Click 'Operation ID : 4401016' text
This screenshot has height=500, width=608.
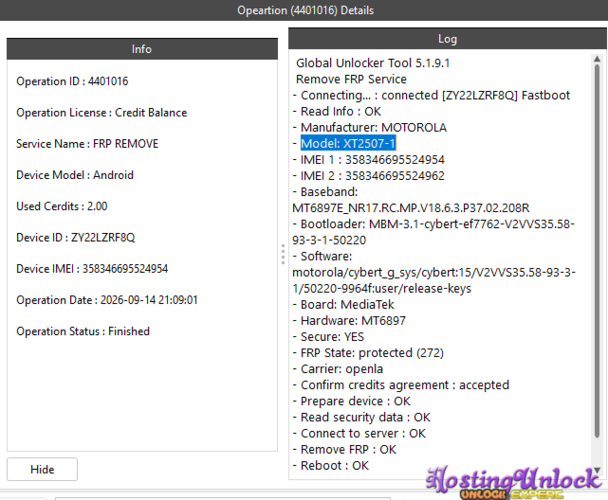point(72,81)
